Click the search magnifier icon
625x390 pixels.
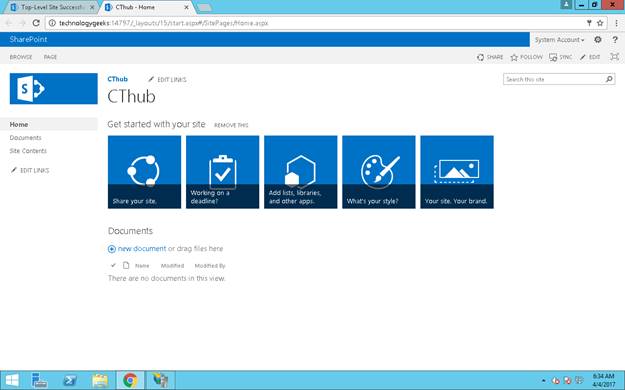click(609, 79)
